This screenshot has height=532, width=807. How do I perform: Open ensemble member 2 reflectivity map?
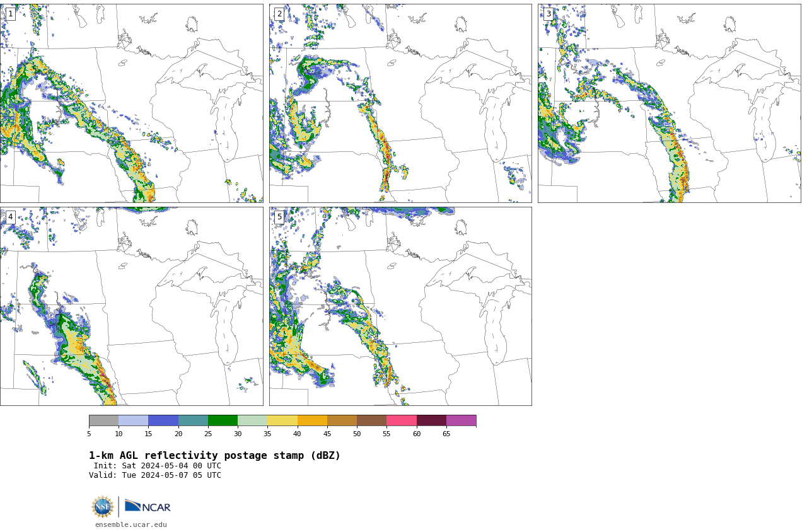[400, 103]
